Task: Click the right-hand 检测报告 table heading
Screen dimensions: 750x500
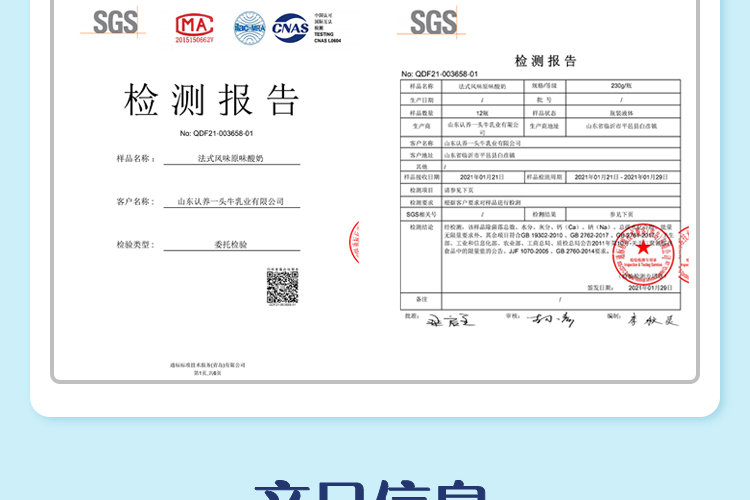Action: [545, 61]
